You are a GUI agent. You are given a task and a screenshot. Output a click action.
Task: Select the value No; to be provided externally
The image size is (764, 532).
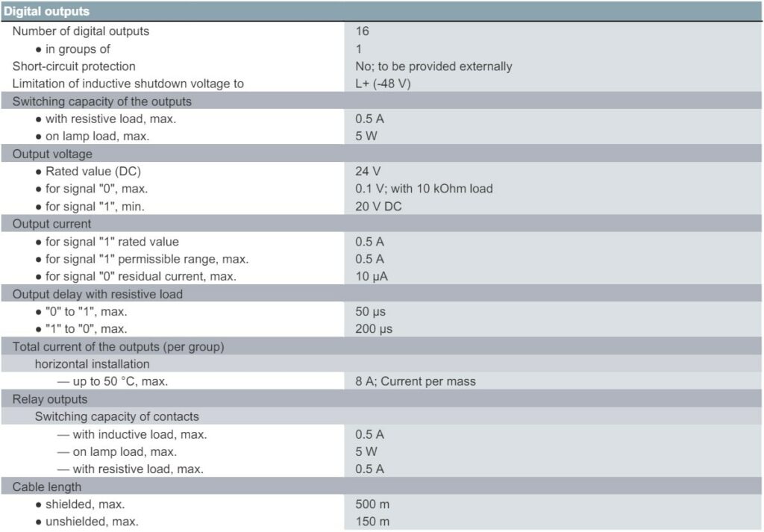(433, 66)
